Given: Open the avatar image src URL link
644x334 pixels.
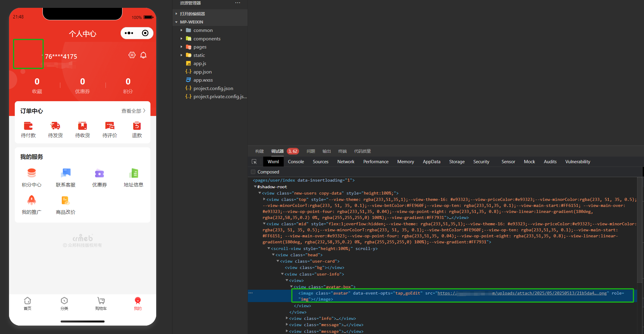Looking at the screenshot, I should click(x=522, y=293).
